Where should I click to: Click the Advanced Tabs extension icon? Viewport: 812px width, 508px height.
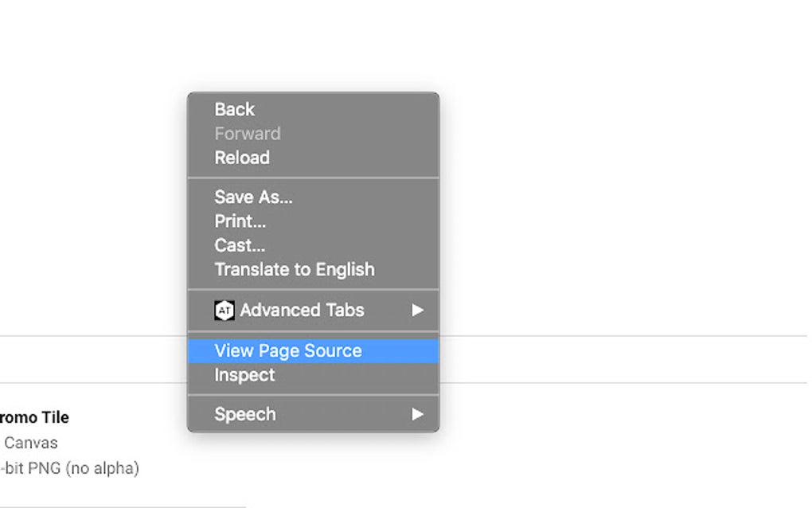225,311
